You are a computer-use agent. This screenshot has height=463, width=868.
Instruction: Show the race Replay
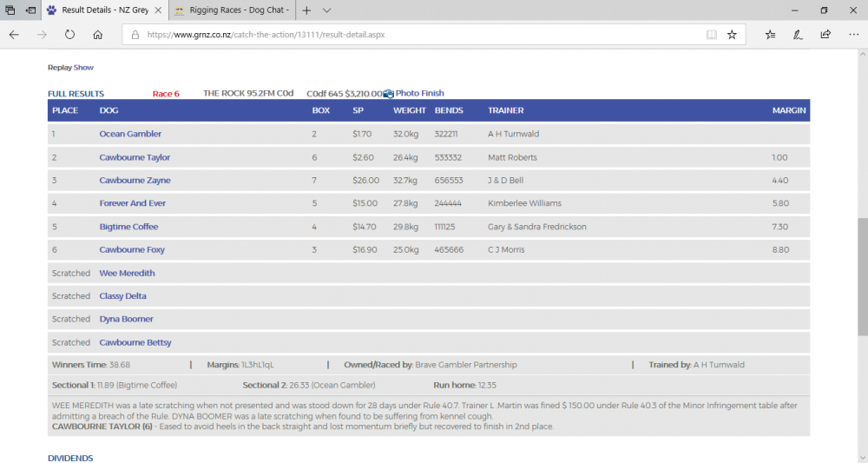[83, 68]
